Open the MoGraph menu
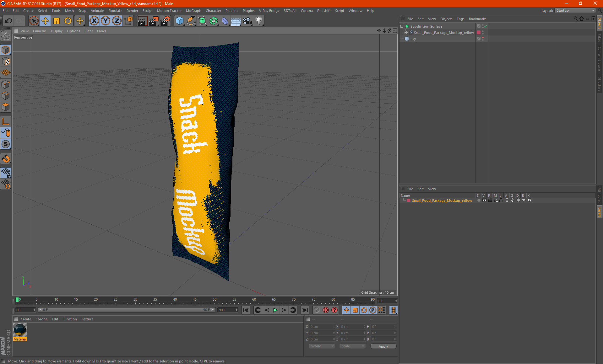 (193, 11)
